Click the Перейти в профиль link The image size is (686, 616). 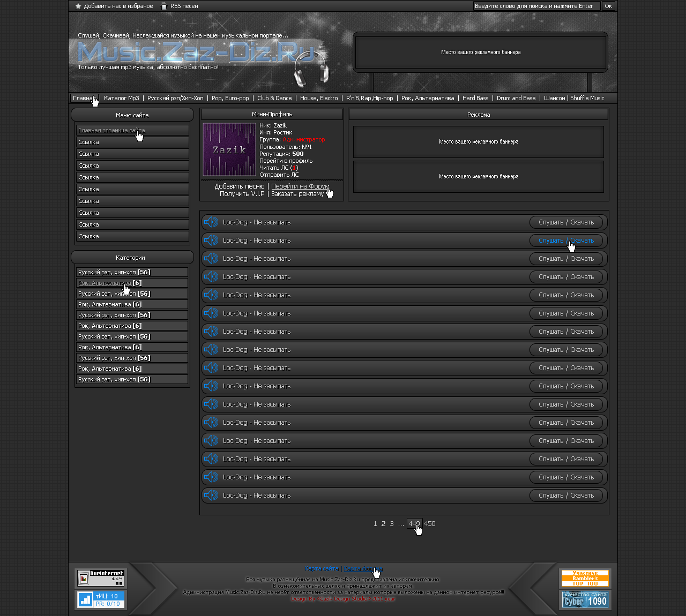coord(286,161)
